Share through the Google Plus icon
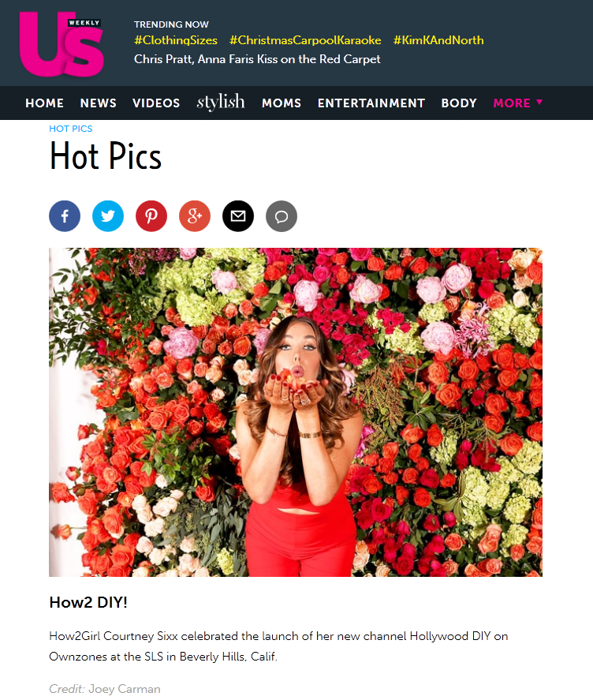 click(x=195, y=216)
